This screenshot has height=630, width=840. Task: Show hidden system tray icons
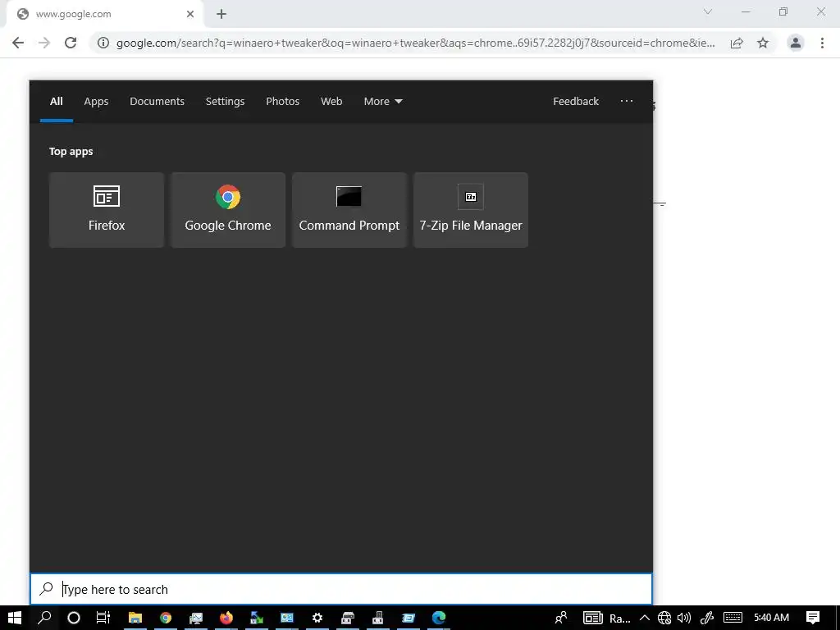coord(645,618)
